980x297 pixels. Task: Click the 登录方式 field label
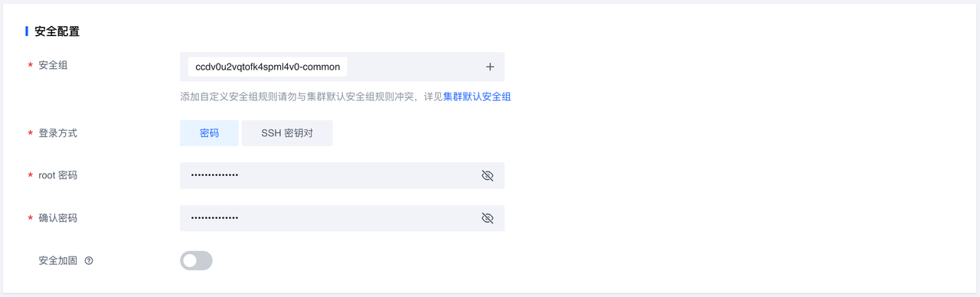(x=57, y=133)
